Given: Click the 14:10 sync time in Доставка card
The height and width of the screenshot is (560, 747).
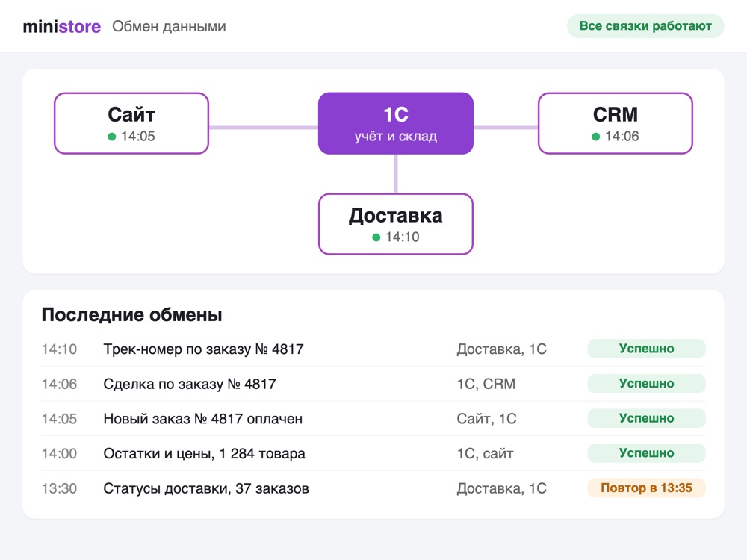Looking at the screenshot, I should point(403,237).
